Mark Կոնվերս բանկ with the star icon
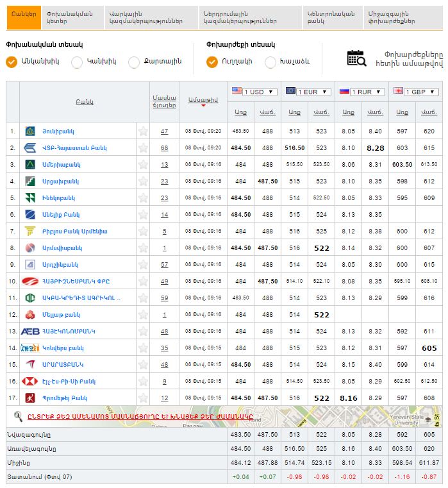The width and height of the screenshot is (448, 488). click(143, 348)
